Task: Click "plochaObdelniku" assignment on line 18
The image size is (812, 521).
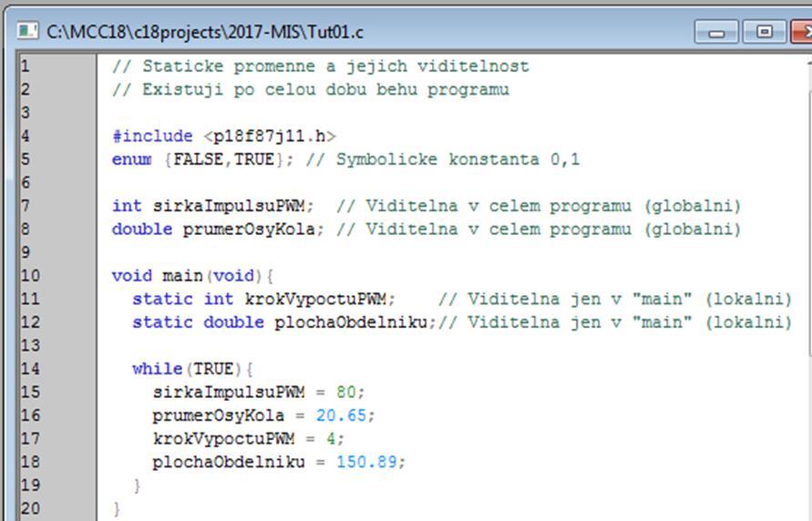Action: tap(229, 462)
